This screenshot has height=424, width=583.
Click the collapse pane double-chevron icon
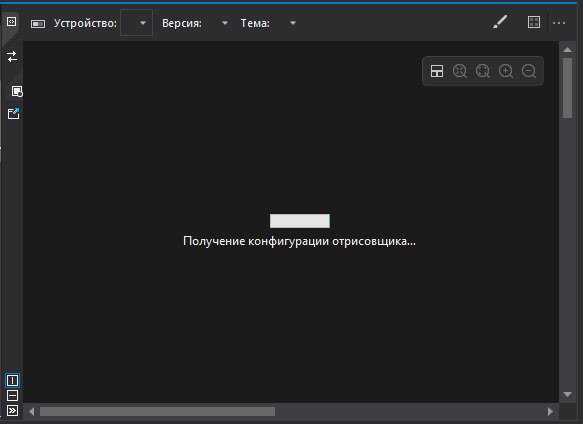12,411
